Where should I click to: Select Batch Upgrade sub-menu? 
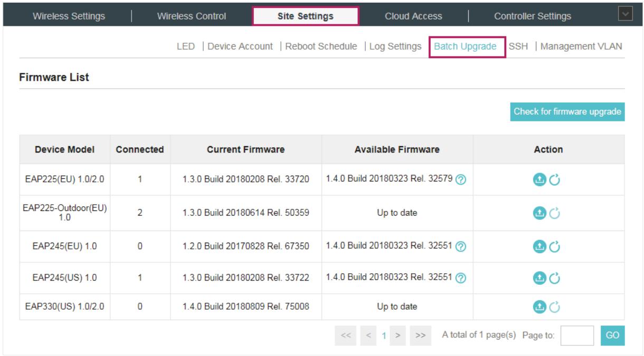pos(465,46)
